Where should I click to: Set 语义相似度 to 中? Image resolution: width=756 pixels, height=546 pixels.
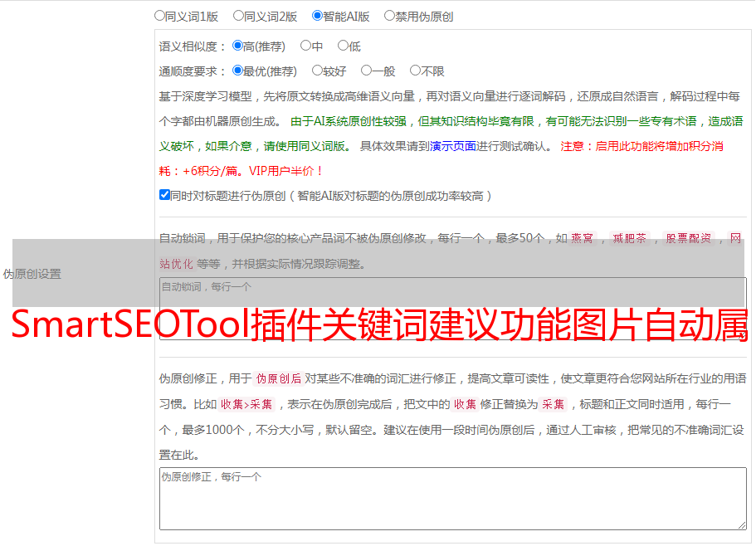[305, 46]
